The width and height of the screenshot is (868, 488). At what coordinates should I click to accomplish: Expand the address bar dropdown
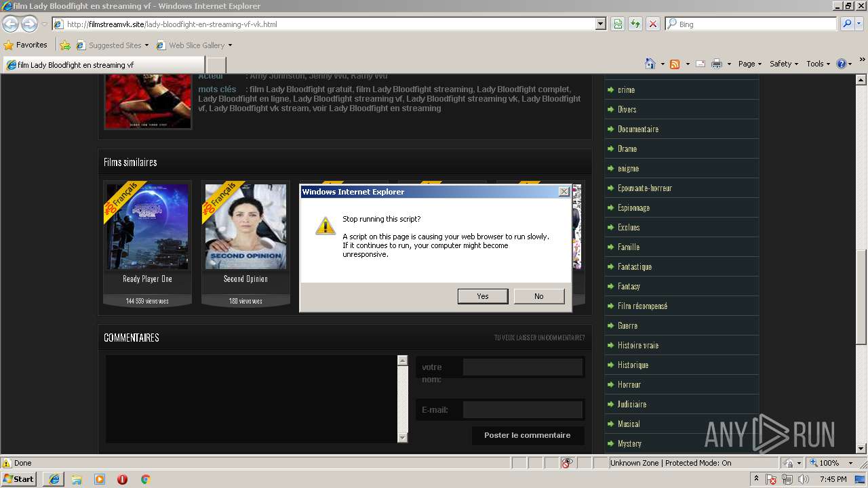click(x=600, y=24)
